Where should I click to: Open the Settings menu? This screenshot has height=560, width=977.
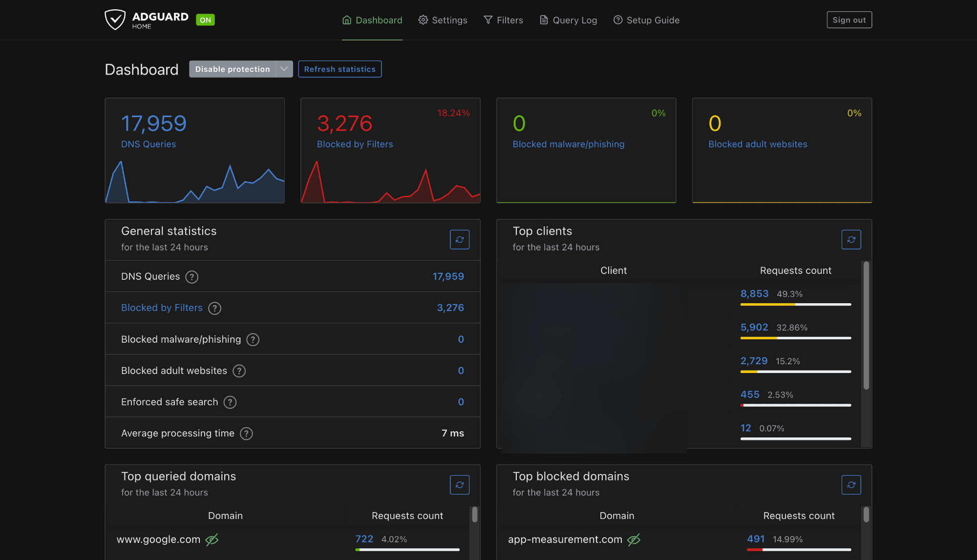(x=443, y=20)
